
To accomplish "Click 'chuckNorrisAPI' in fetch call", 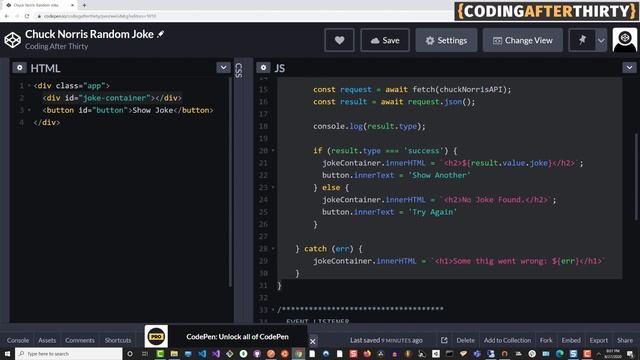I will coord(470,89).
